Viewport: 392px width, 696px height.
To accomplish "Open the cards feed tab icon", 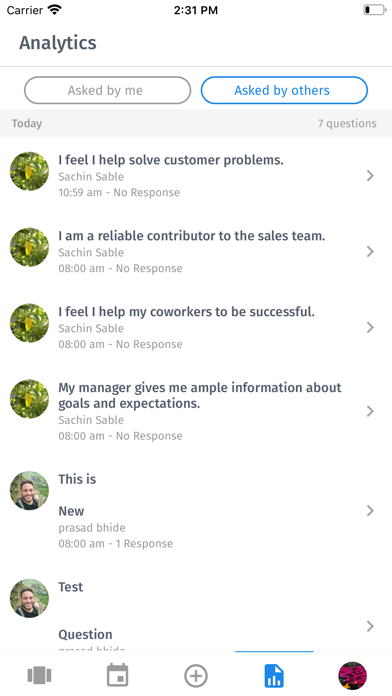I will pyautogui.click(x=40, y=675).
